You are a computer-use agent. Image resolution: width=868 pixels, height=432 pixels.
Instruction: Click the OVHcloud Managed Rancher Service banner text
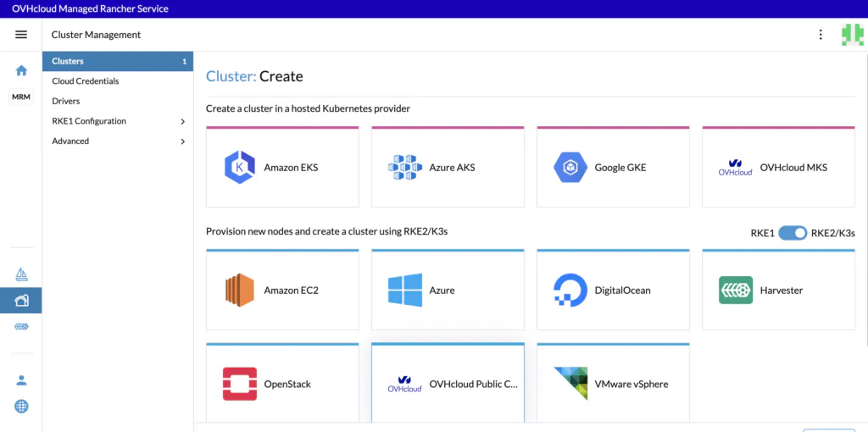(x=90, y=8)
